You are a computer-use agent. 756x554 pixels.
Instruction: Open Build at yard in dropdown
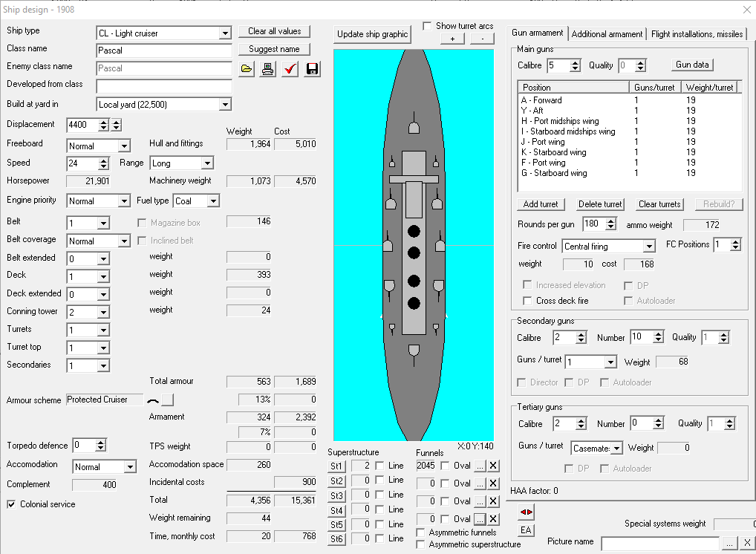225,105
